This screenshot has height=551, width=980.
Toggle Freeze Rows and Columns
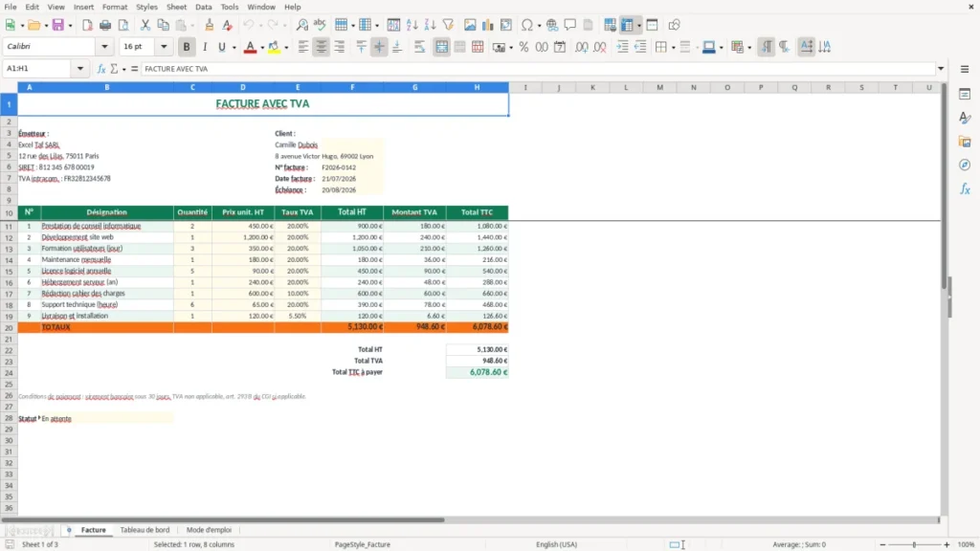tap(627, 25)
